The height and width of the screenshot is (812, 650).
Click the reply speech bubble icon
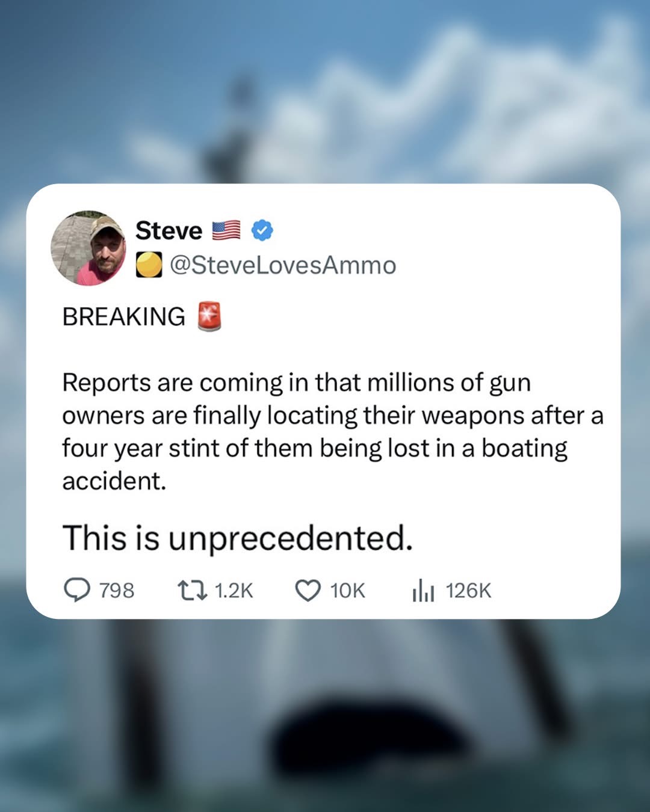tap(77, 590)
